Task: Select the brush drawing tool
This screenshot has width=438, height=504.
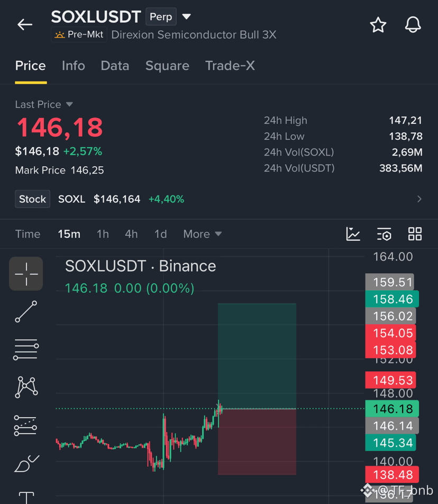Action: 26,464
